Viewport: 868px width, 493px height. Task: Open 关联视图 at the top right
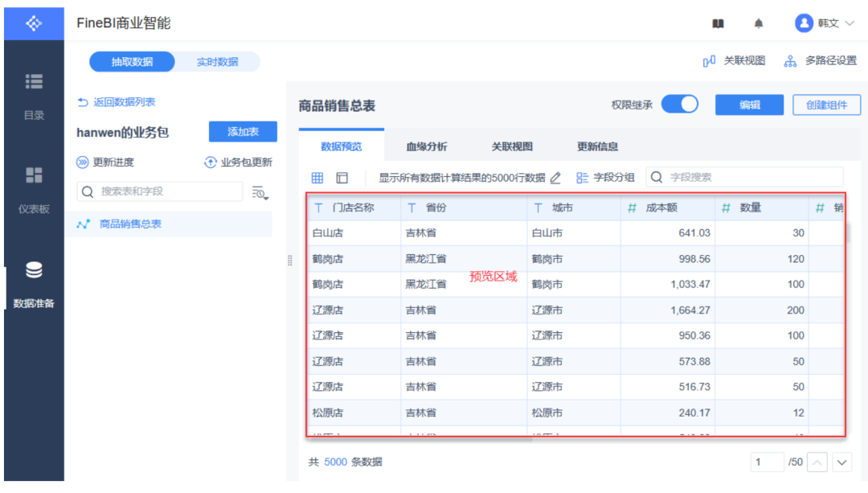(734, 61)
